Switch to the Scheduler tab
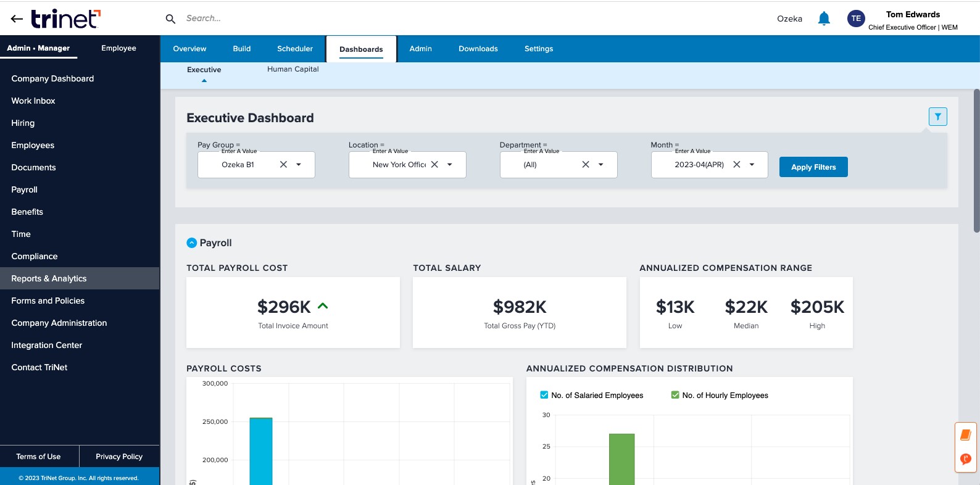The image size is (980, 485). pos(295,49)
